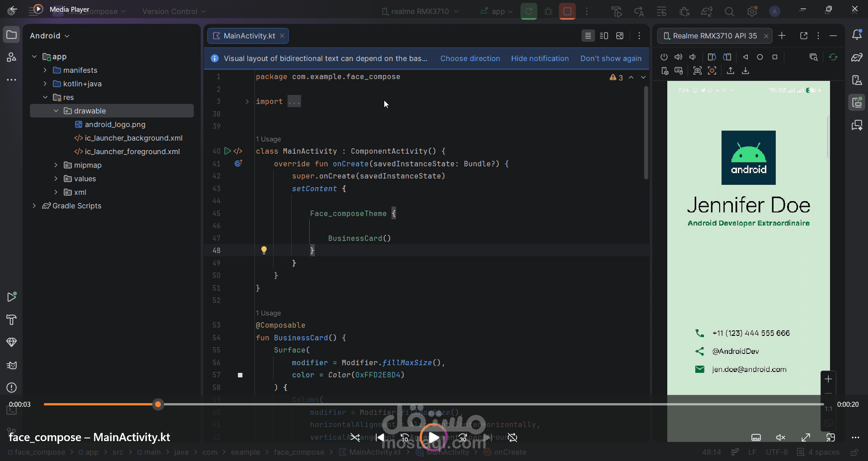Tap the device Overview square button
The height and width of the screenshot is (461, 868).
click(x=775, y=57)
